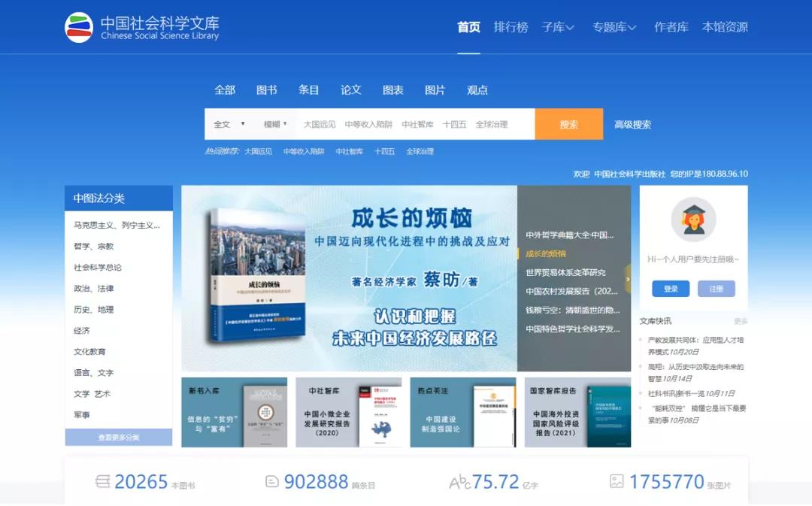This screenshot has height=506, width=812.
Task: Expand the 子库 navigation menu
Action: (x=558, y=27)
